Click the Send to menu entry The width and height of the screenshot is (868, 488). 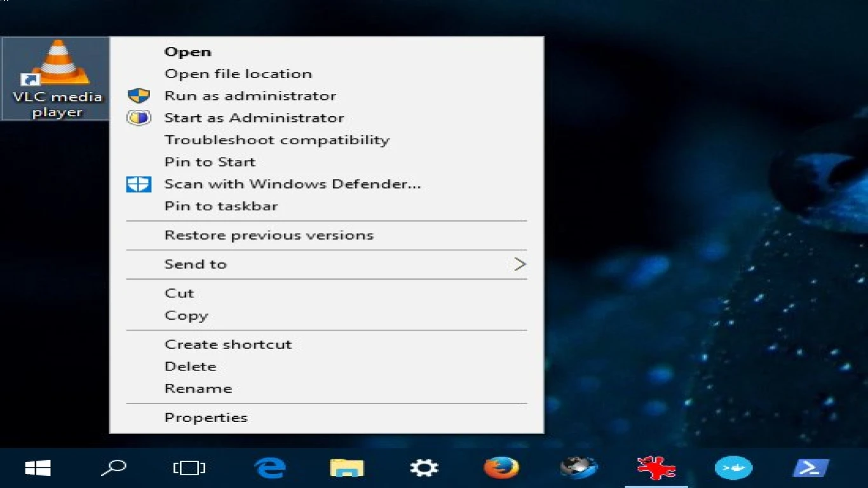pyautogui.click(x=196, y=264)
